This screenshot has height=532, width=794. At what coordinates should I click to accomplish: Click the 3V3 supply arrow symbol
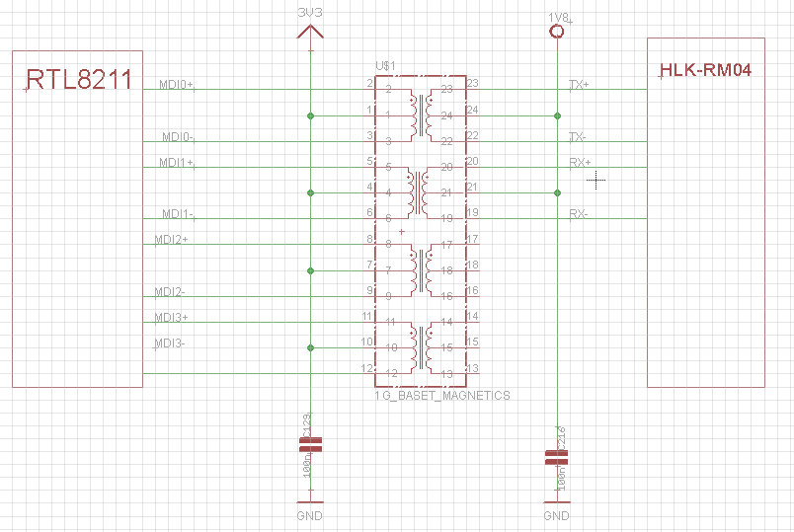click(310, 36)
